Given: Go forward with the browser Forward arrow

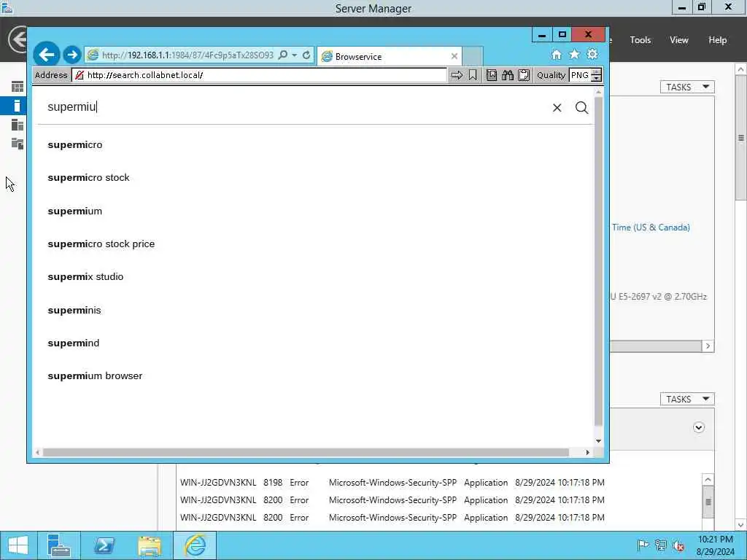Looking at the screenshot, I should (x=72, y=55).
